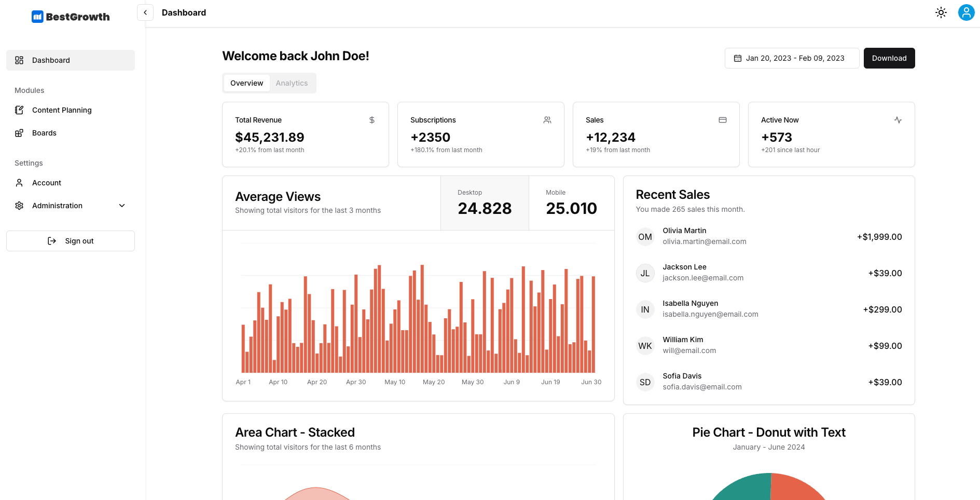Click the Pie Chart - Donut with Text heading
Image resolution: width=980 pixels, height=500 pixels.
tap(769, 433)
